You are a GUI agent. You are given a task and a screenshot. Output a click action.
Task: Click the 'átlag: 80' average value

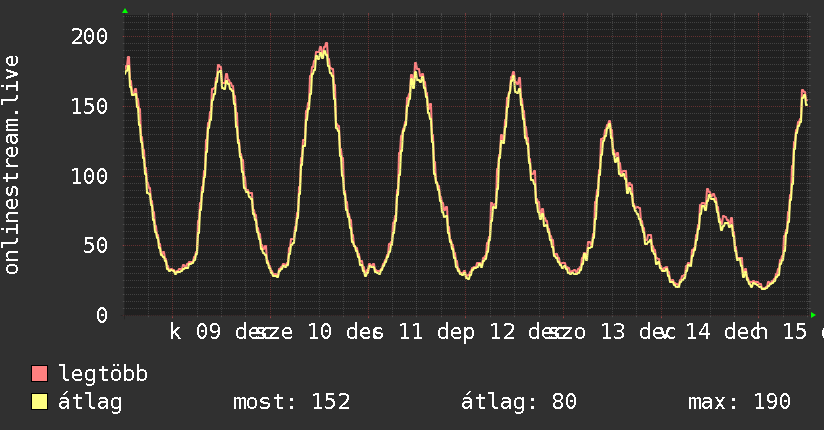pos(519,402)
